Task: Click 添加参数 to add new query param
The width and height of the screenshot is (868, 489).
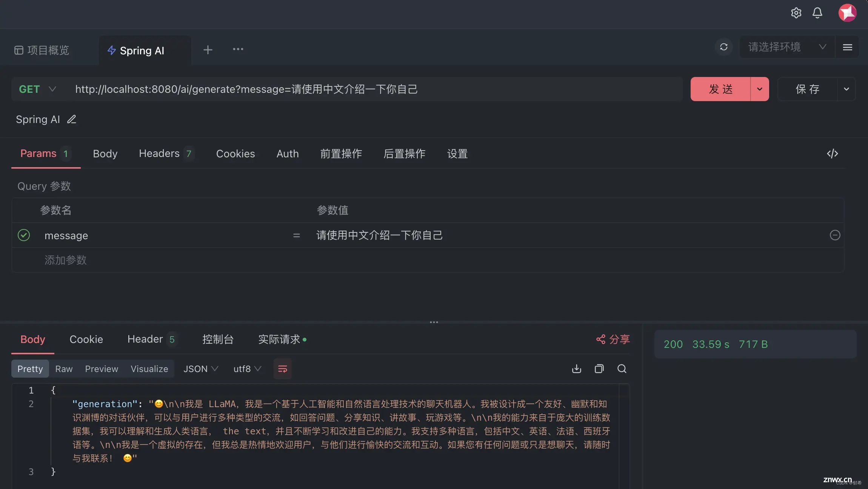Action: [65, 260]
